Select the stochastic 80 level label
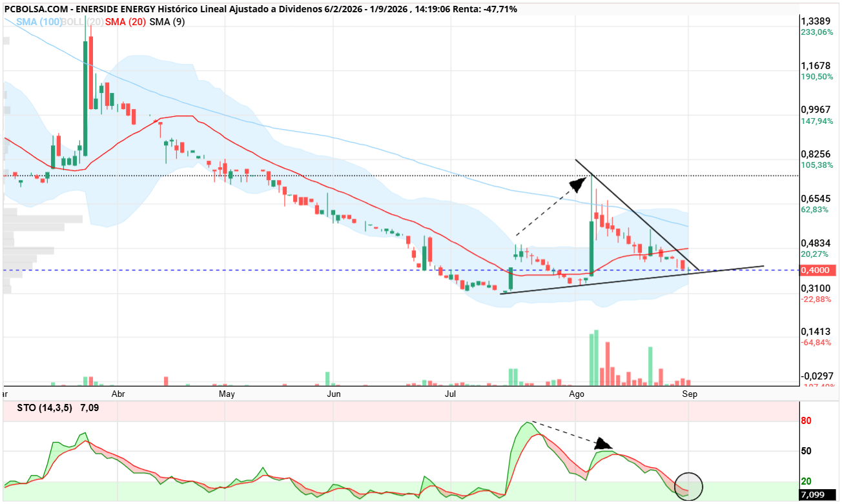This screenshot has width=842, height=504. [806, 421]
